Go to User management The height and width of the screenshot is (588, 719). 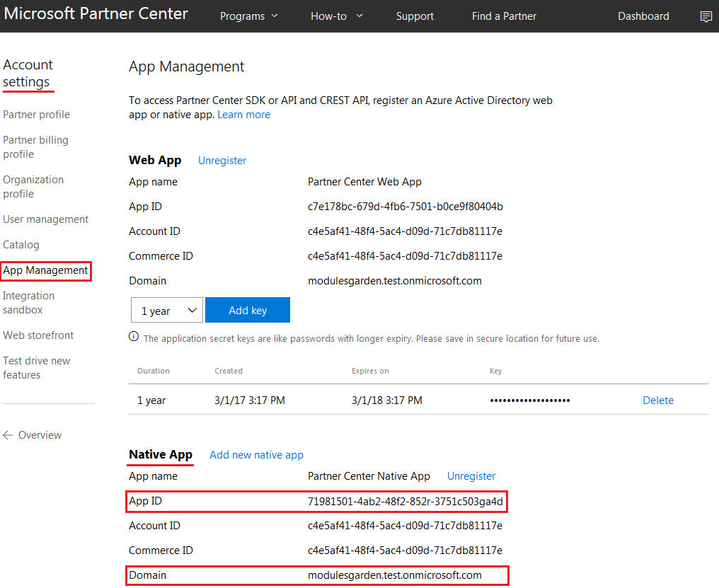point(45,219)
